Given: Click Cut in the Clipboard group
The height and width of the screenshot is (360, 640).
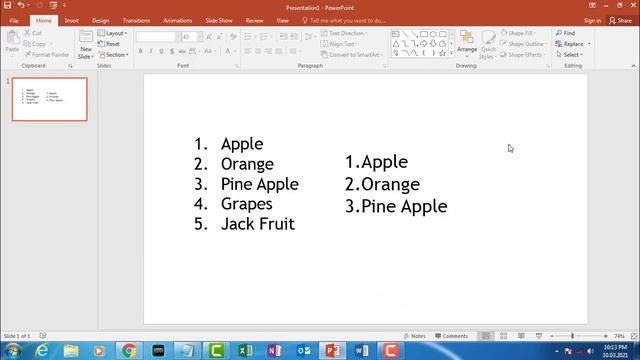Looking at the screenshot, I should [x=33, y=33].
